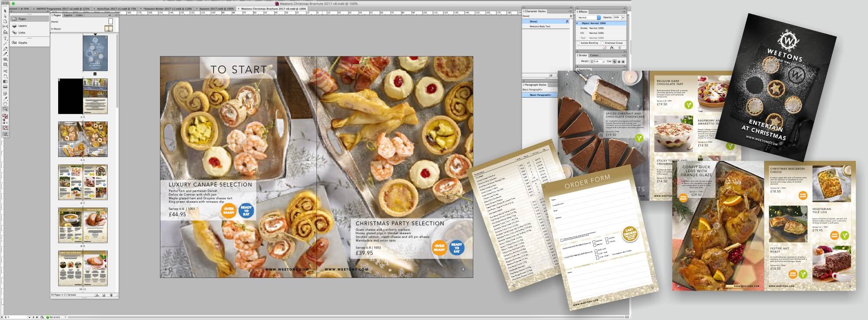Open the Swatches panel tab

coord(585,69)
